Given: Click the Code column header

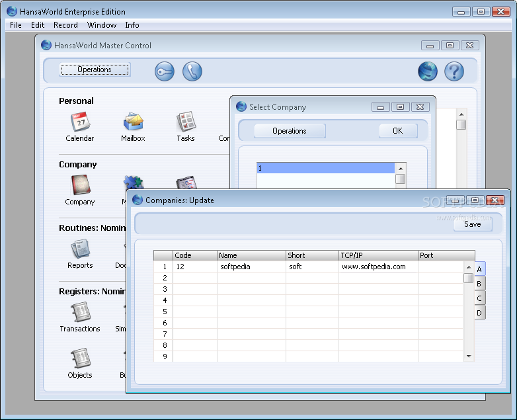Looking at the screenshot, I should 195,255.
